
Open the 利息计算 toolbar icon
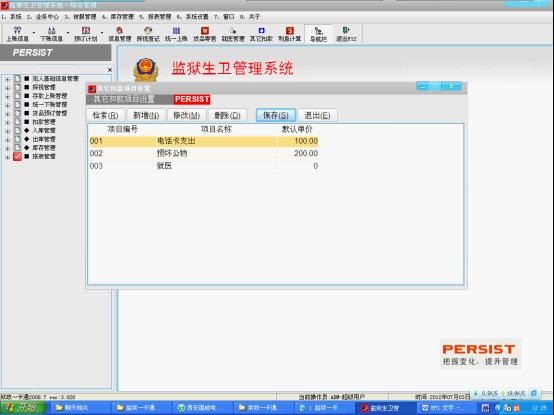(289, 34)
